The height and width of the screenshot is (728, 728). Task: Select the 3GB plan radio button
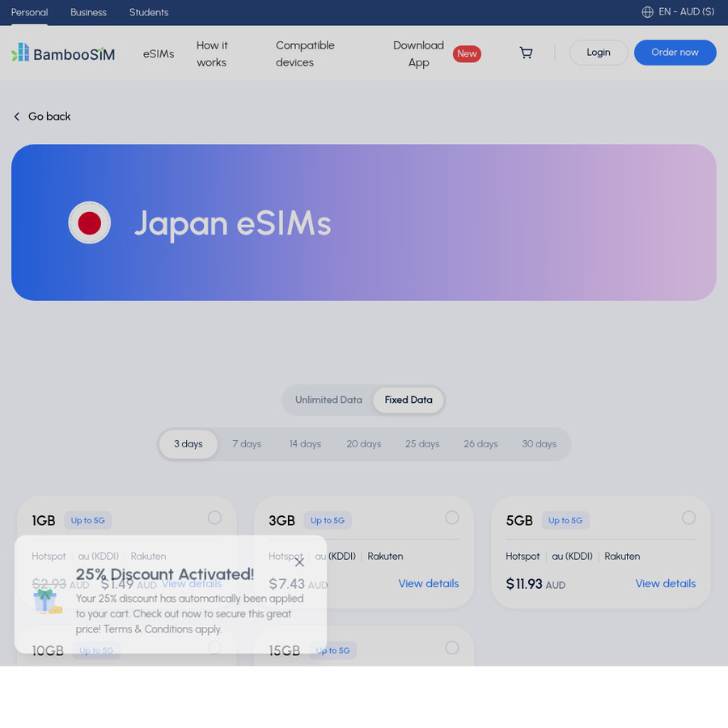[x=451, y=518]
